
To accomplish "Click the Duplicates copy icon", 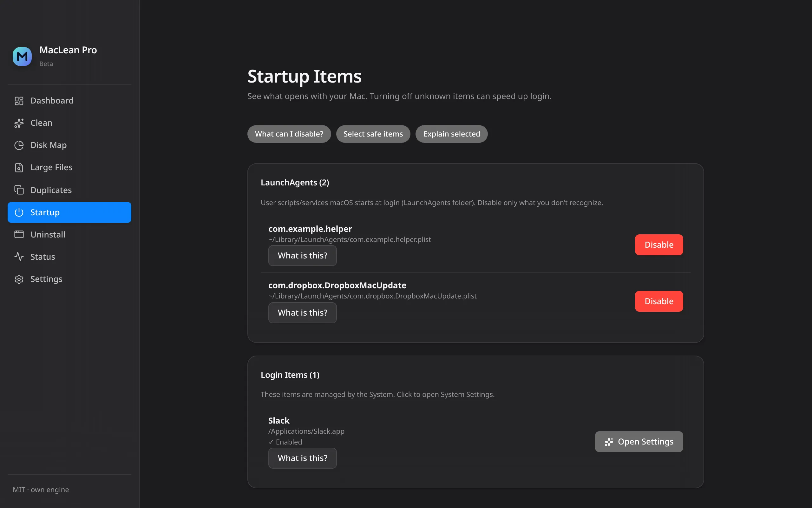I will click(19, 190).
